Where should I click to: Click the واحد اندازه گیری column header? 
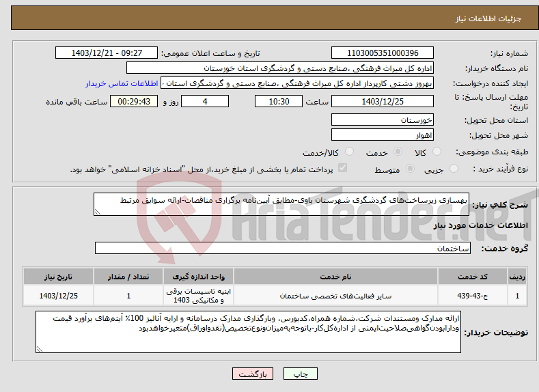[198, 277]
